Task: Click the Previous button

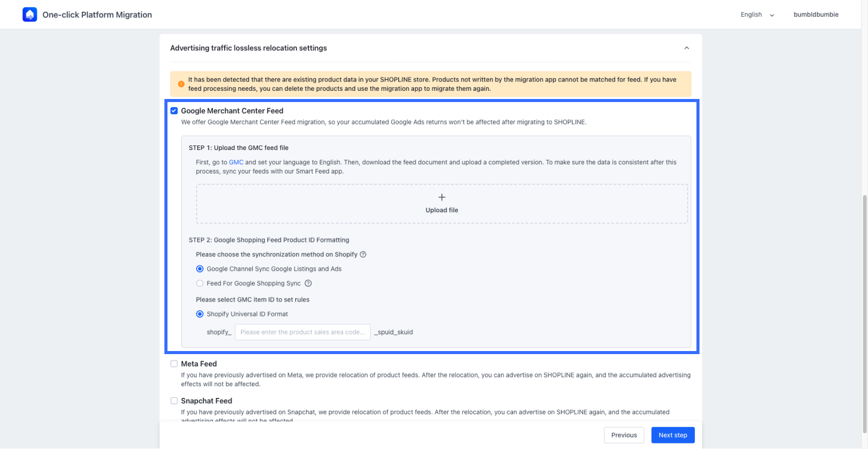Action: click(623, 435)
